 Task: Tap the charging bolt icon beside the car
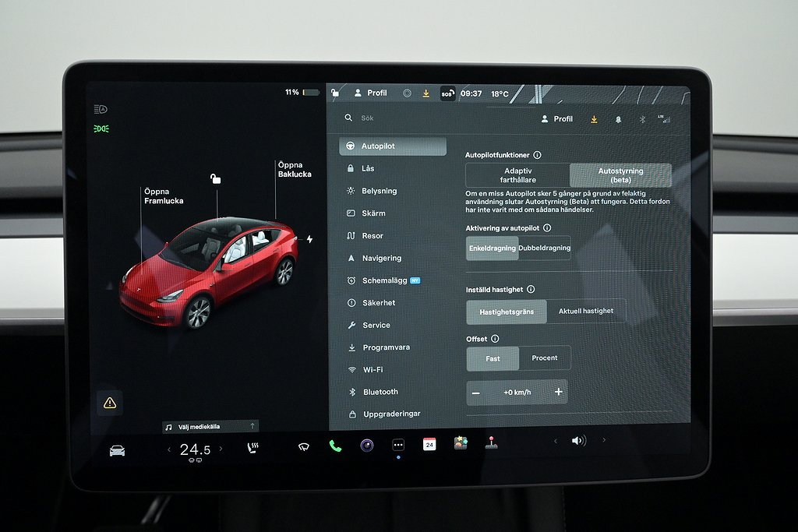pos(309,239)
